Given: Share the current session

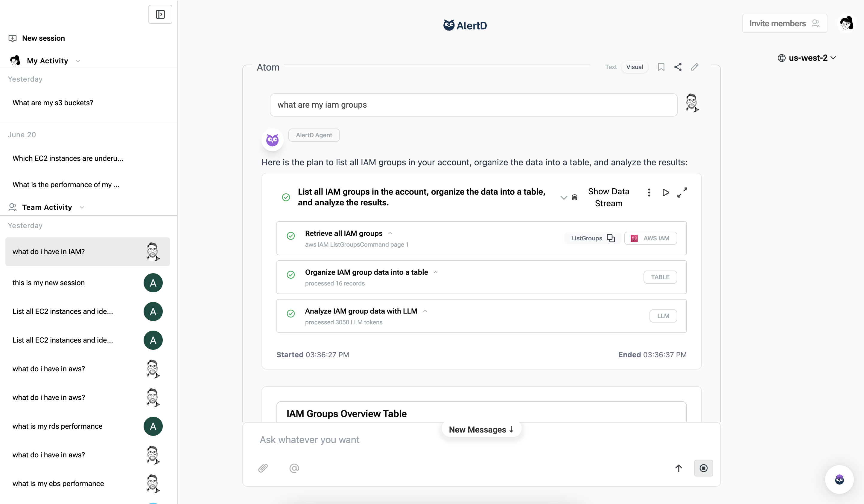Looking at the screenshot, I should coord(678,67).
